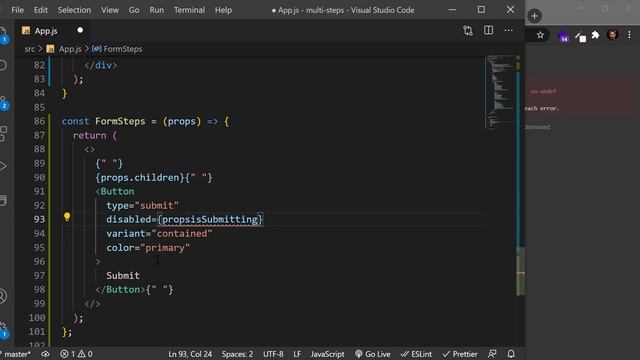The image size is (640, 360).
Task: Change indentation via Spaces: 2
Action: (237, 354)
